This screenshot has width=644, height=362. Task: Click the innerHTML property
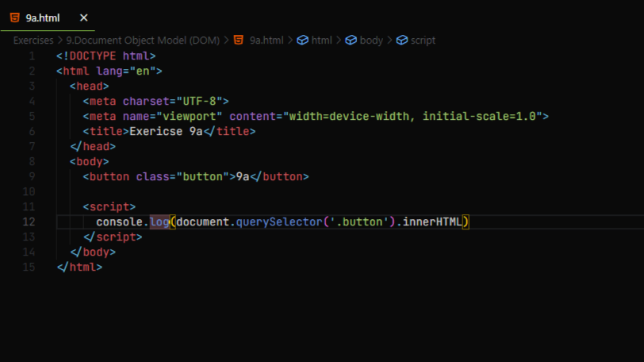click(x=432, y=222)
